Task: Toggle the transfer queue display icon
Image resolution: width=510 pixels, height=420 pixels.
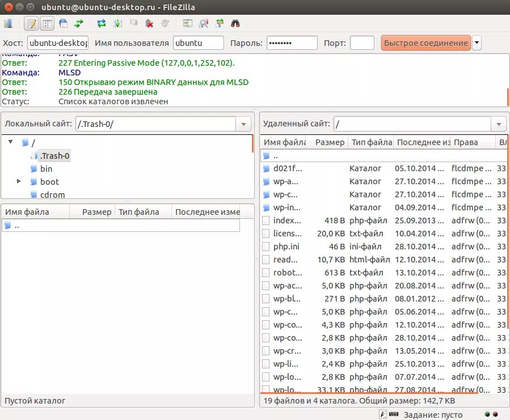Action: 79,23
